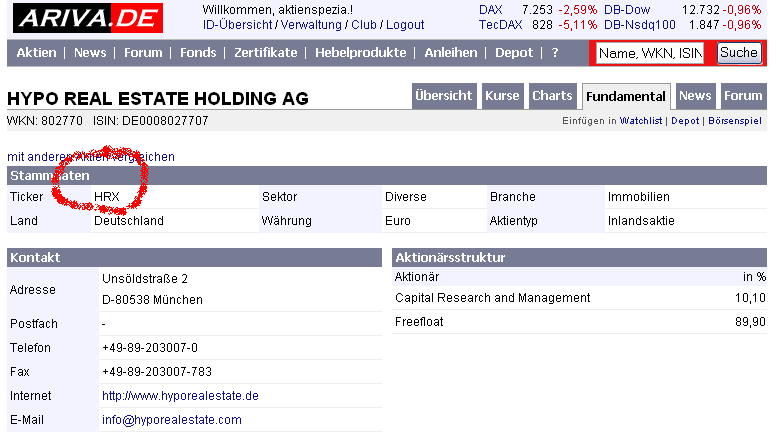Open the Depot navigation item
This screenshot has width=776, height=436.
click(x=515, y=53)
